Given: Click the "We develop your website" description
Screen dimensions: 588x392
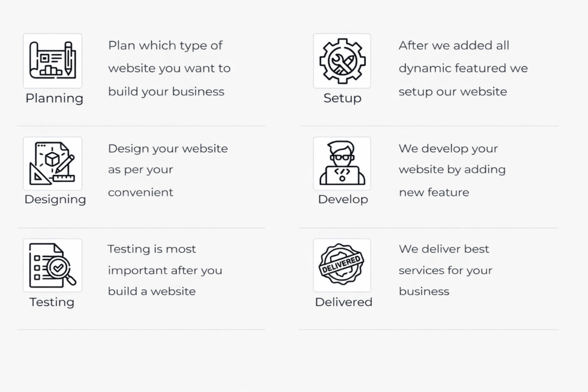Looking at the screenshot, I should (x=452, y=170).
